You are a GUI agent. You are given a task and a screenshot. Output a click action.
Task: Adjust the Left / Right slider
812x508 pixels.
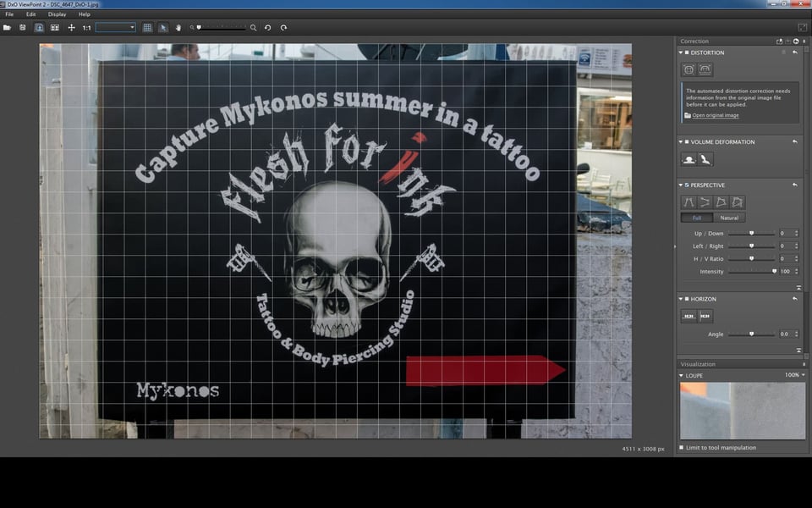(751, 246)
